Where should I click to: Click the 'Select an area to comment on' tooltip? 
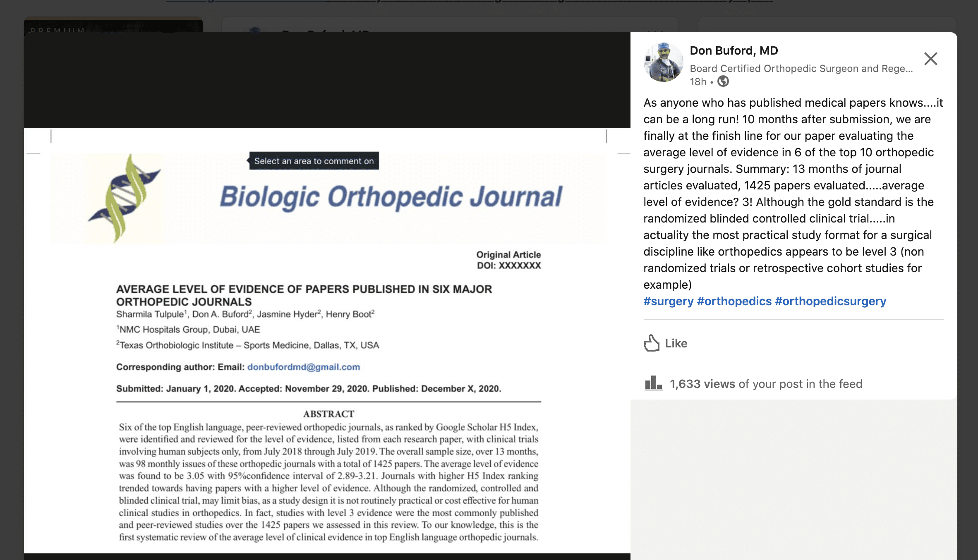pos(314,161)
